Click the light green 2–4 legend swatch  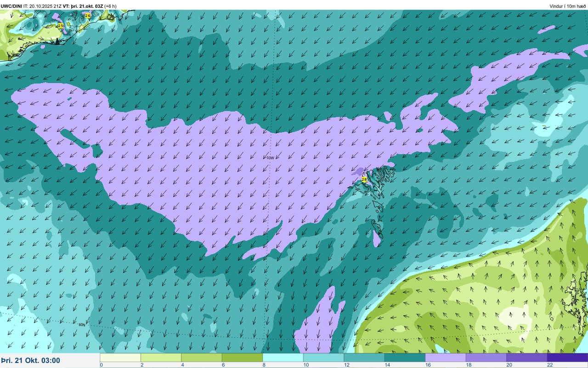pyautogui.click(x=161, y=357)
